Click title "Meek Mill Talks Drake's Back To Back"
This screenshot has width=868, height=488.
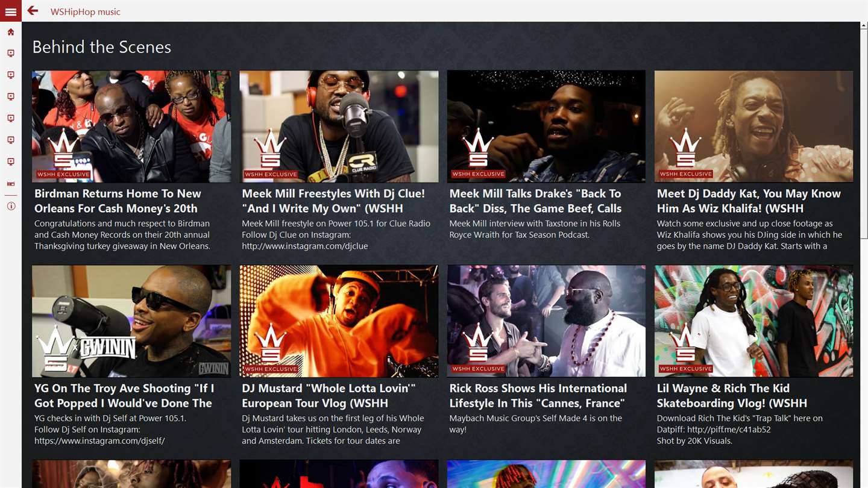coord(535,201)
